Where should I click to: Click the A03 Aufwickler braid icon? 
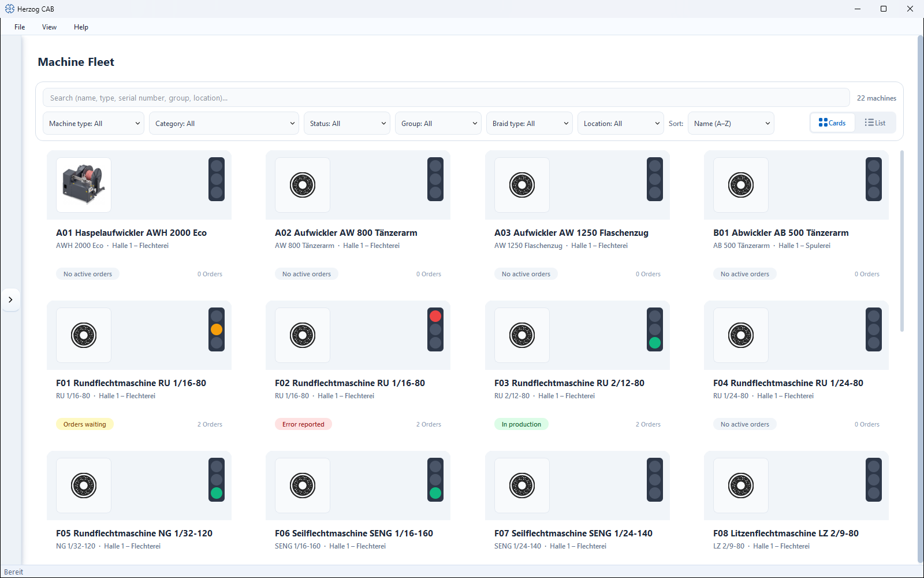pyautogui.click(x=522, y=185)
